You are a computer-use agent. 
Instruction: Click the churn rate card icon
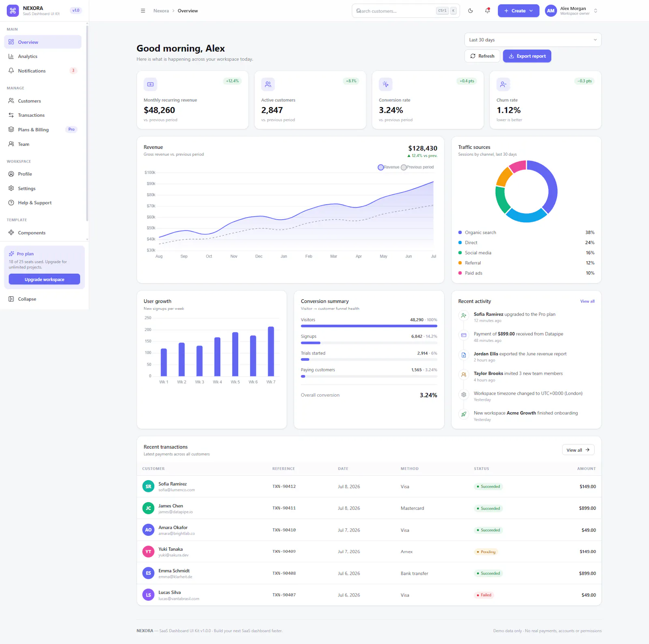pos(503,84)
